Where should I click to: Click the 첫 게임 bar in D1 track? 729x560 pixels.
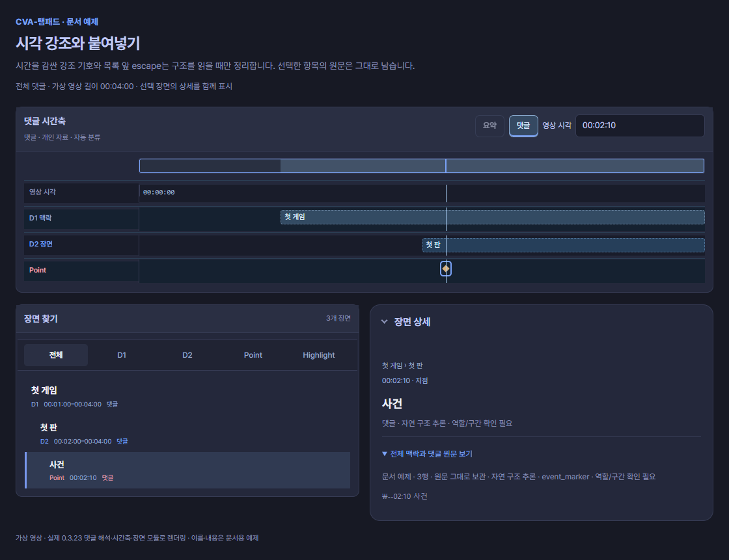point(492,217)
